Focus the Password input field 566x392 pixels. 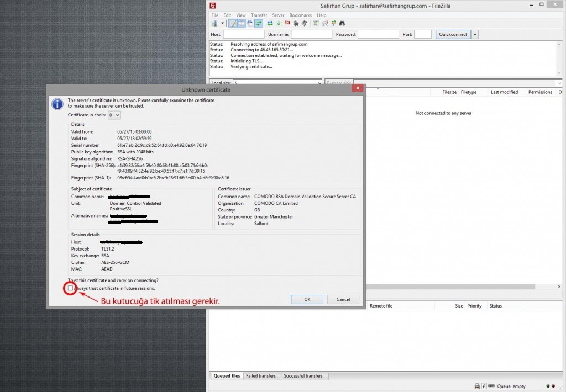pyautogui.click(x=378, y=35)
